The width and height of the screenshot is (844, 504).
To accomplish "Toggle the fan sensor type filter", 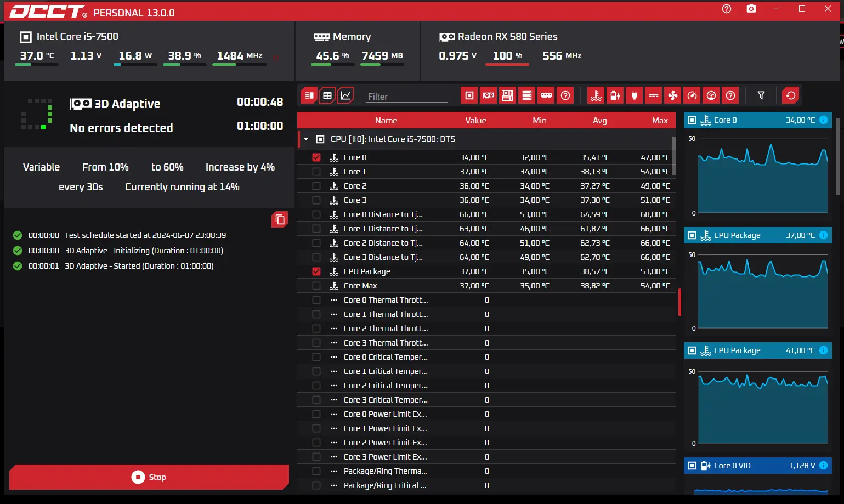I will click(x=673, y=95).
